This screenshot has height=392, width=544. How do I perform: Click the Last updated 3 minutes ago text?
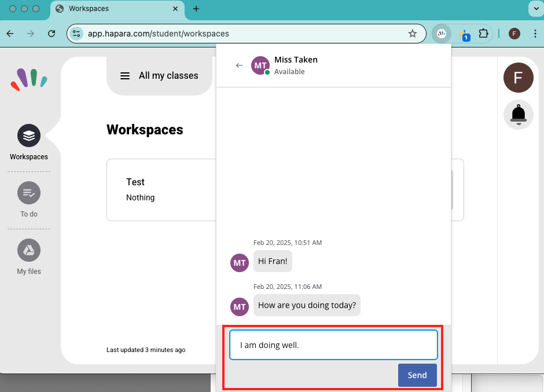[x=146, y=350]
